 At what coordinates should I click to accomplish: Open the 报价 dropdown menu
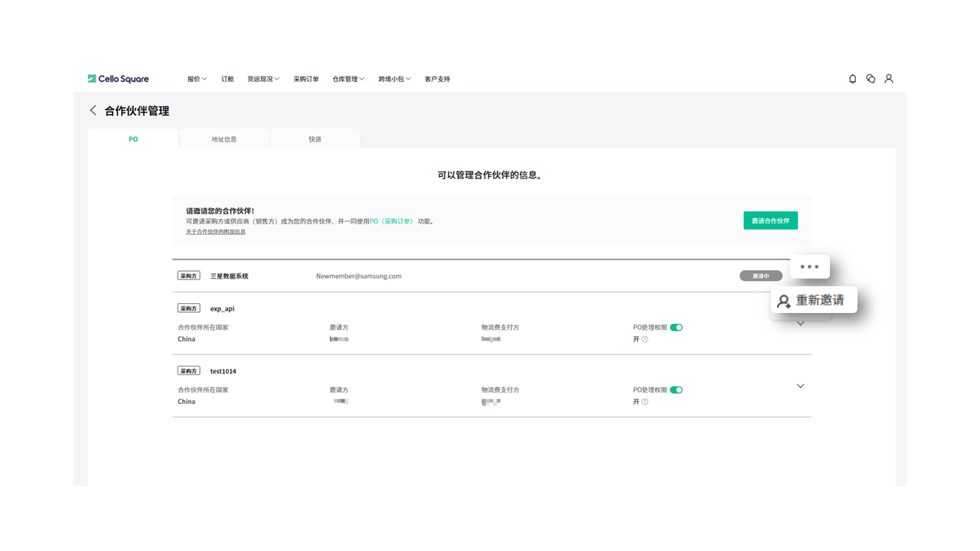[x=197, y=79]
